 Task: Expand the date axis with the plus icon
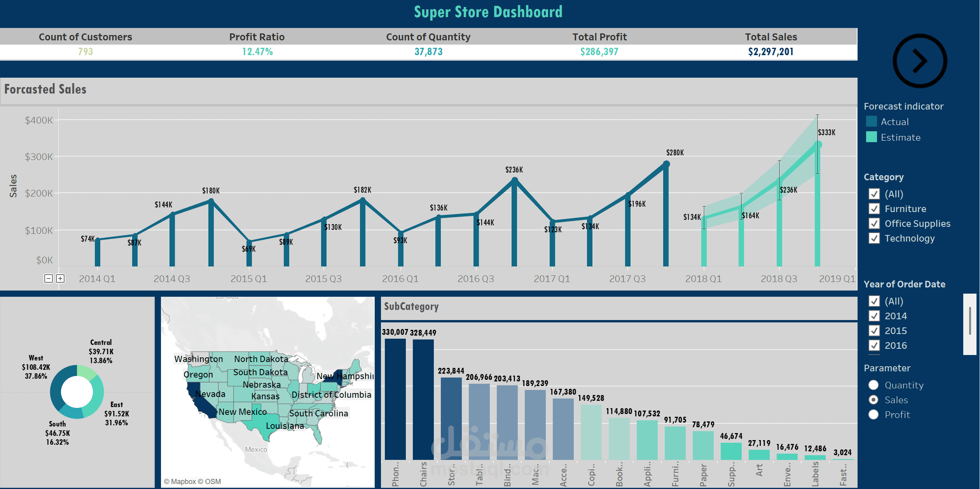pyautogui.click(x=60, y=278)
